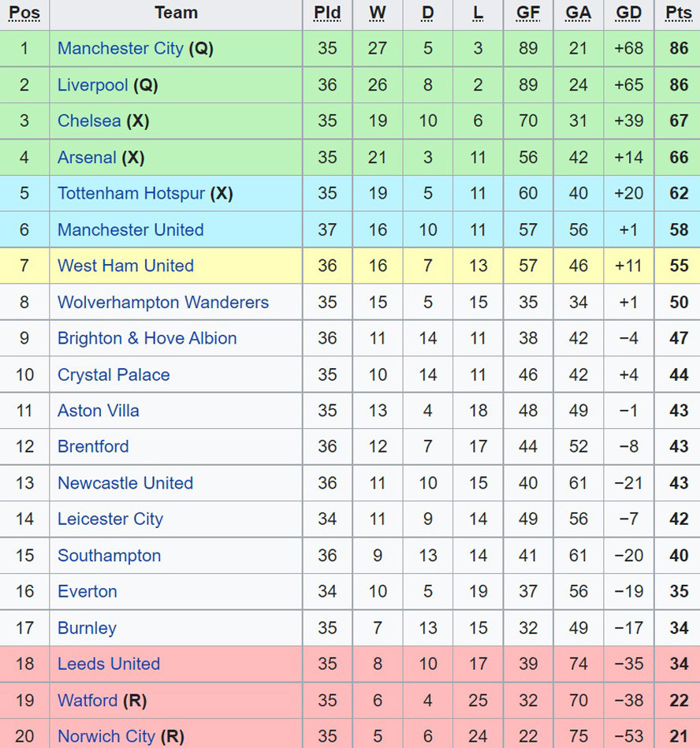Select the Leeds United link
The image size is (700, 748).
pos(108,664)
